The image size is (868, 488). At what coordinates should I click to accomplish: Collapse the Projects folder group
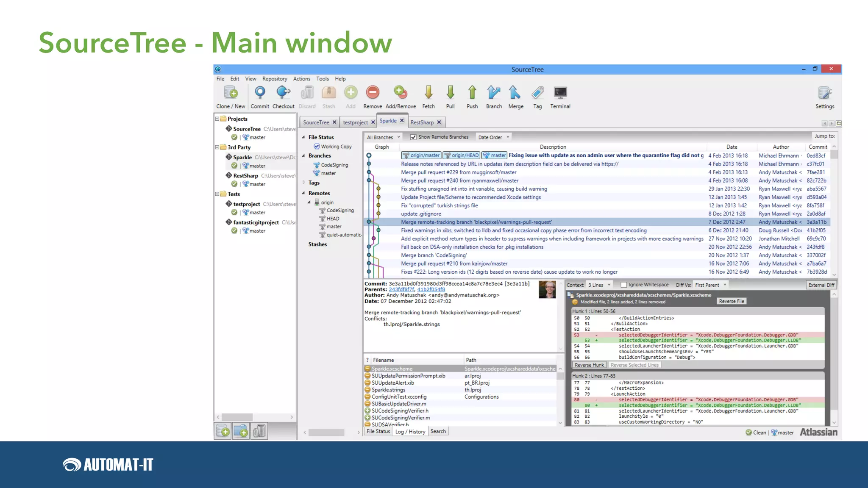coord(217,119)
